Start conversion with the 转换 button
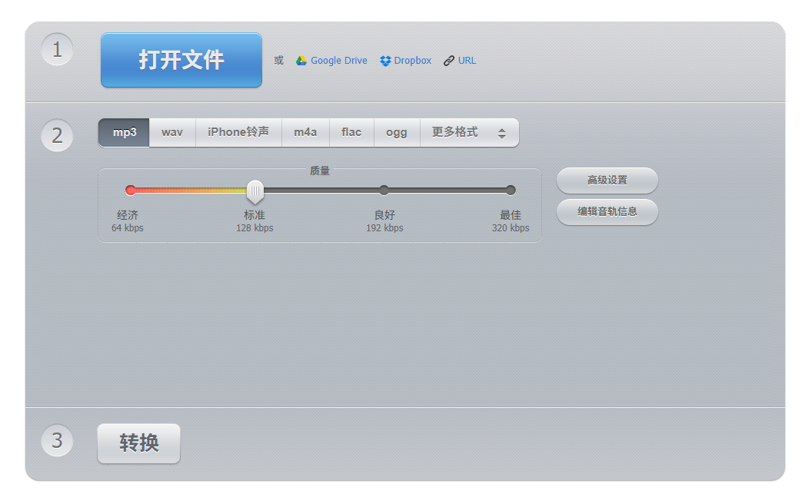 138,443
